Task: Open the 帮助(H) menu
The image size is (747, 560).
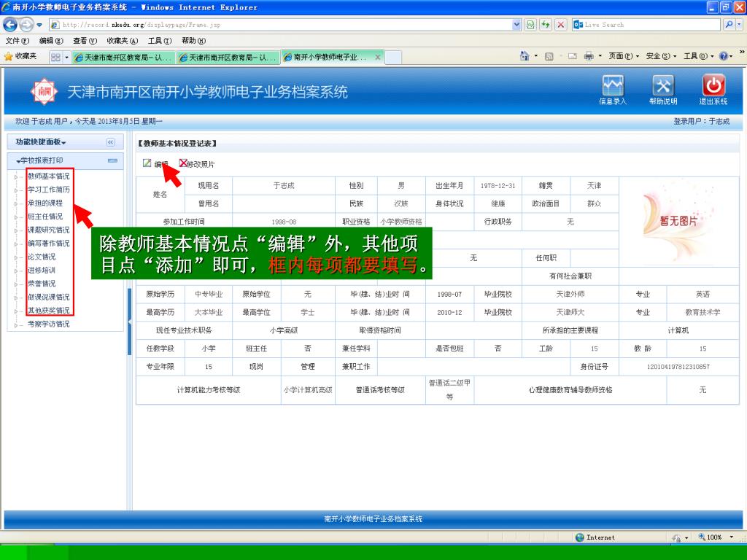Action: pyautogui.click(x=193, y=41)
